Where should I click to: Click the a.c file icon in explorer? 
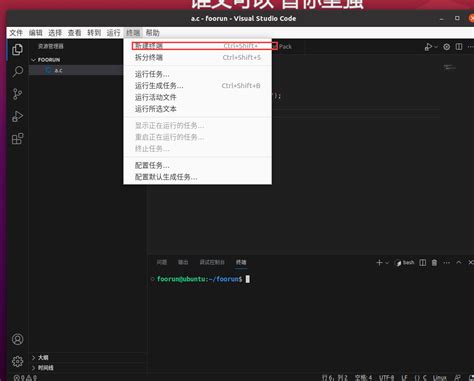pyautogui.click(x=48, y=70)
